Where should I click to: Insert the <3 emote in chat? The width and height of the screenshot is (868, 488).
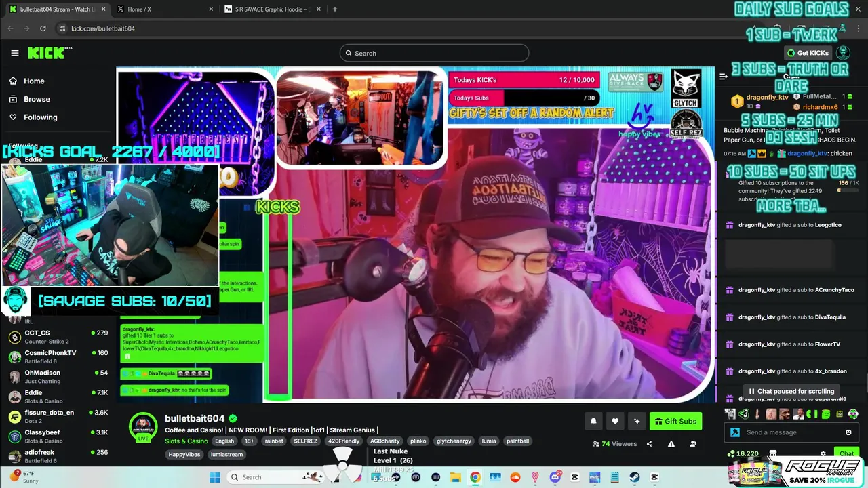(x=744, y=413)
